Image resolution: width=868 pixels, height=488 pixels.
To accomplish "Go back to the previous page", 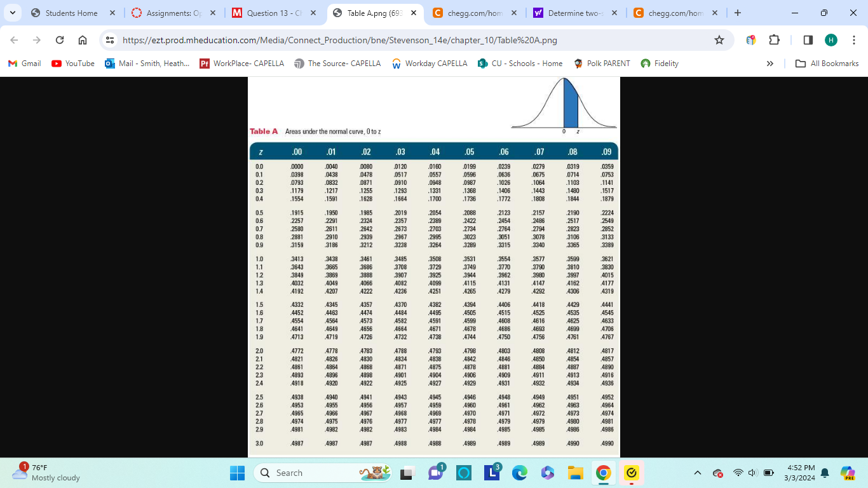I will point(13,39).
